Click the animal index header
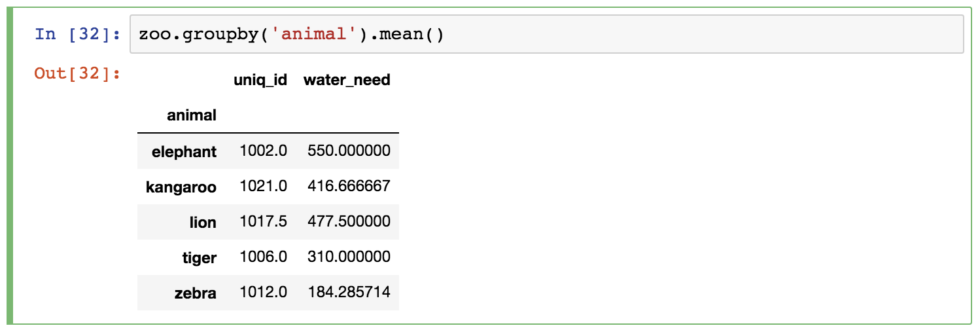 tap(192, 116)
